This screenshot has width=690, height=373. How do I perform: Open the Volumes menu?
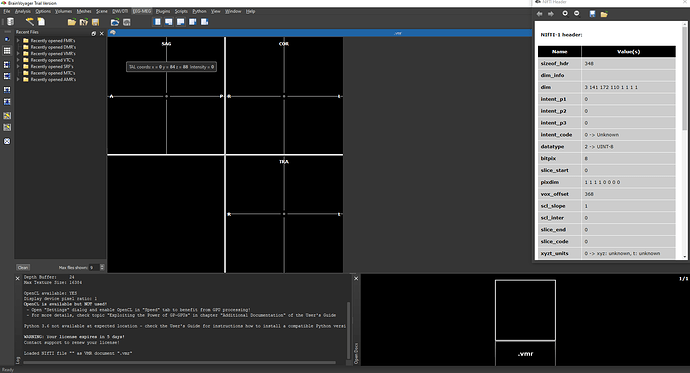(63, 11)
